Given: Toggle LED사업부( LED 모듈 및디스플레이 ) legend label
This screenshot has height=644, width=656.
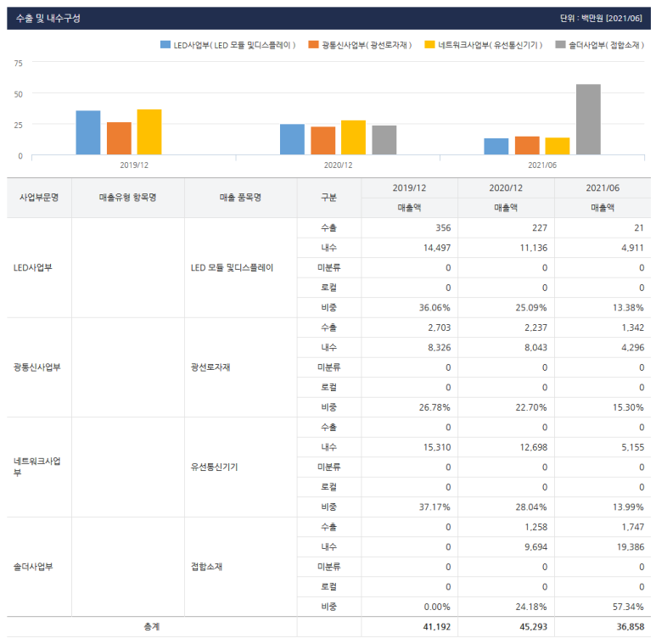Looking at the screenshot, I should tap(235, 45).
